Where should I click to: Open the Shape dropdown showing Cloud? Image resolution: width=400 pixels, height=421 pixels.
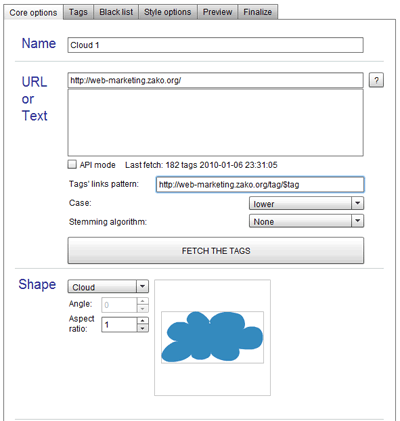point(108,287)
